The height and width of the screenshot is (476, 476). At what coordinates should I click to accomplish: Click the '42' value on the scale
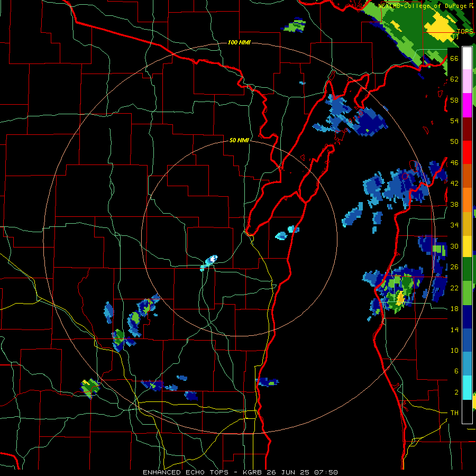coord(454,184)
